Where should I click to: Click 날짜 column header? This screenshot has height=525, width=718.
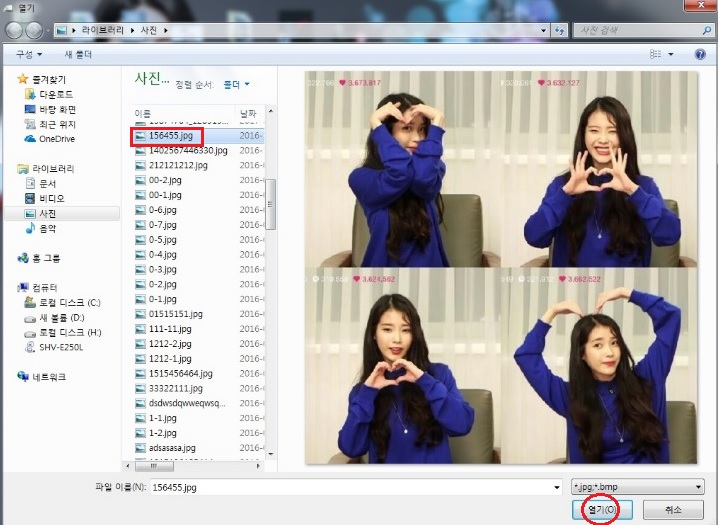[x=250, y=113]
